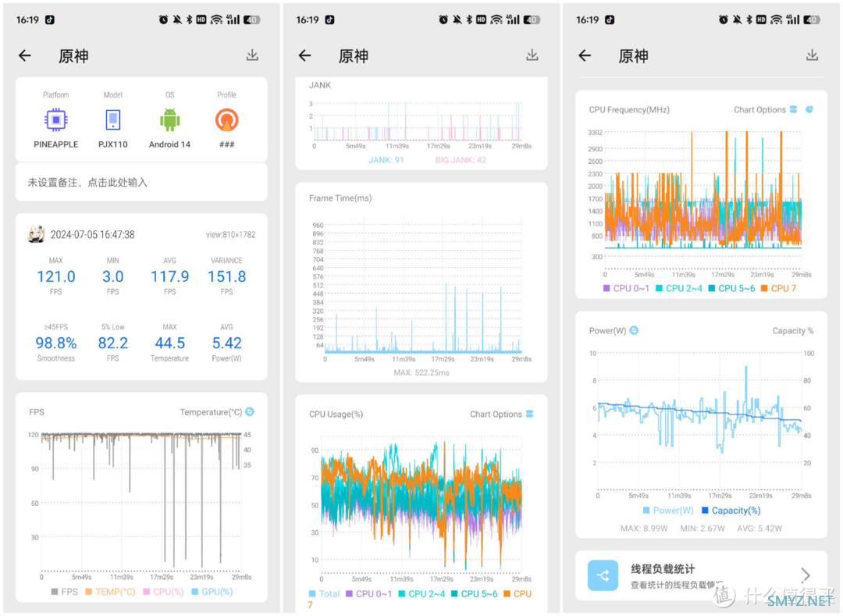Select the MAX: 8.99W power text
843x616 pixels.
coord(644,529)
